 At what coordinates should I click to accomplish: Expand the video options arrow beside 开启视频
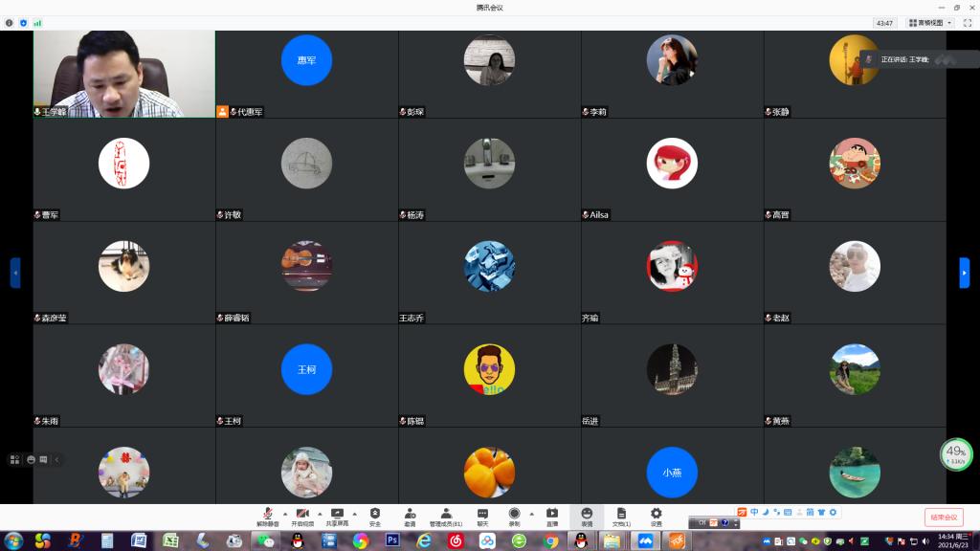pos(319,513)
